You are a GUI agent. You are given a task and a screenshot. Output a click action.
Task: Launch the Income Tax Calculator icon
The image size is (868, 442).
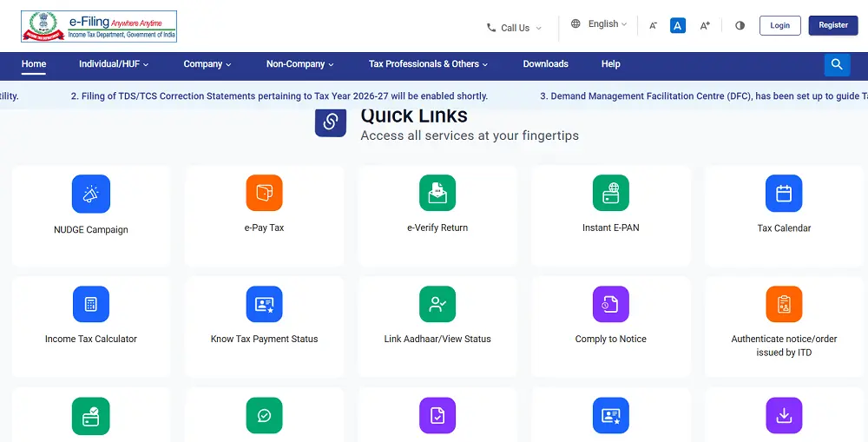pyautogui.click(x=91, y=304)
